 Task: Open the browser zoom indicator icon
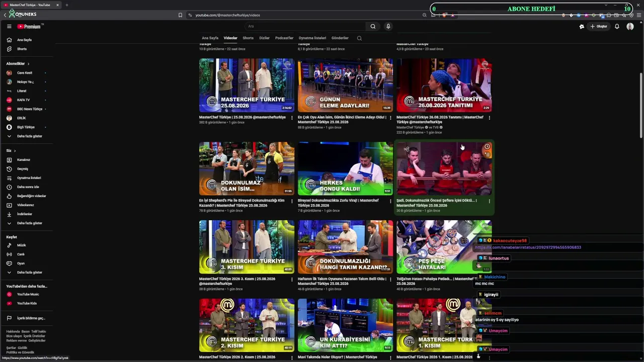(425, 15)
